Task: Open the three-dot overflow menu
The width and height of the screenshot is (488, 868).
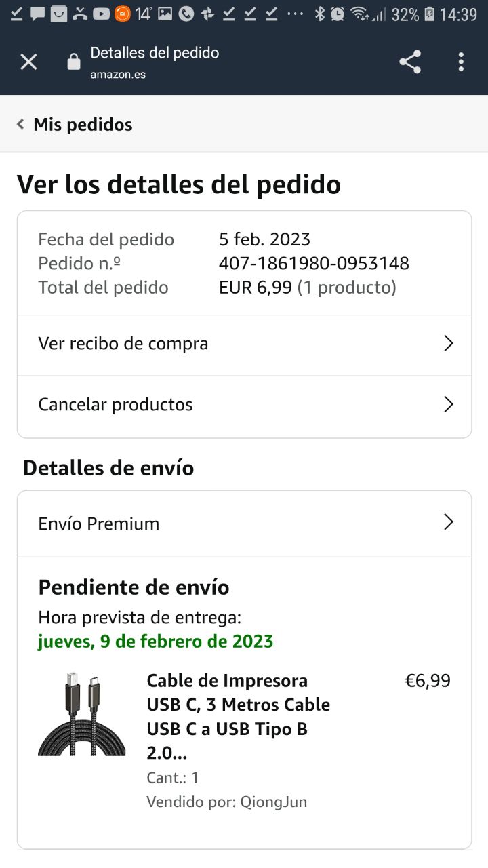Action: tap(461, 62)
